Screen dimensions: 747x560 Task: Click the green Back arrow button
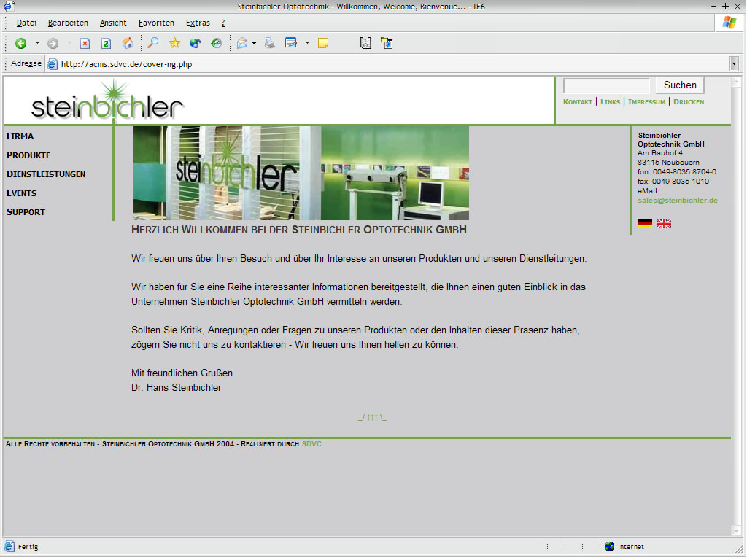coord(20,43)
